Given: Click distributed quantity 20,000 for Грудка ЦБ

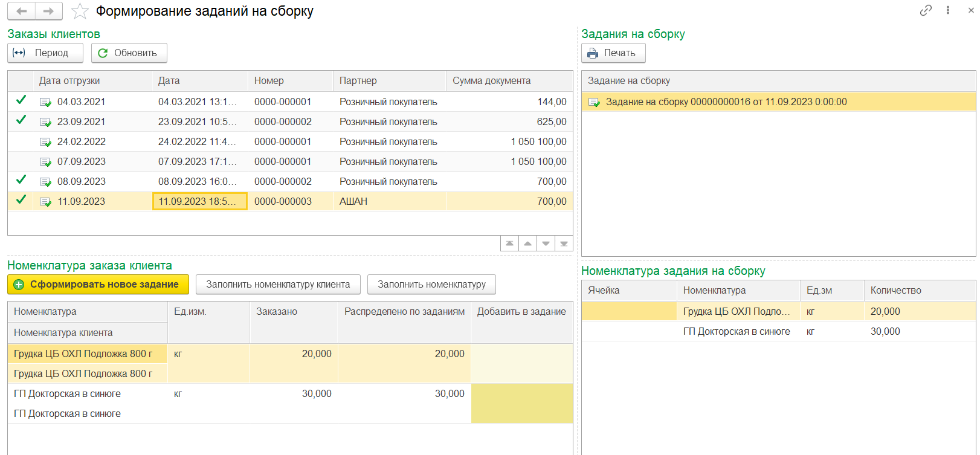Looking at the screenshot, I should tap(404, 353).
